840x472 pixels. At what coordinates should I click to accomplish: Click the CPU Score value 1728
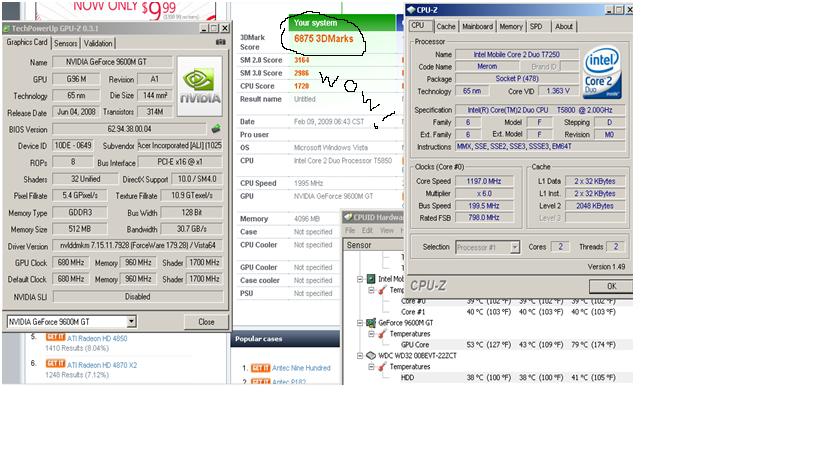pyautogui.click(x=302, y=86)
